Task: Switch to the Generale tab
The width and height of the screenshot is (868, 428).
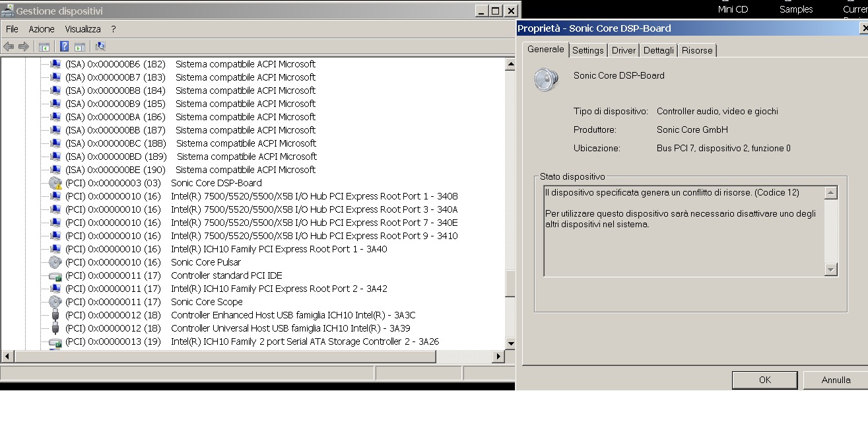Action: tap(546, 50)
